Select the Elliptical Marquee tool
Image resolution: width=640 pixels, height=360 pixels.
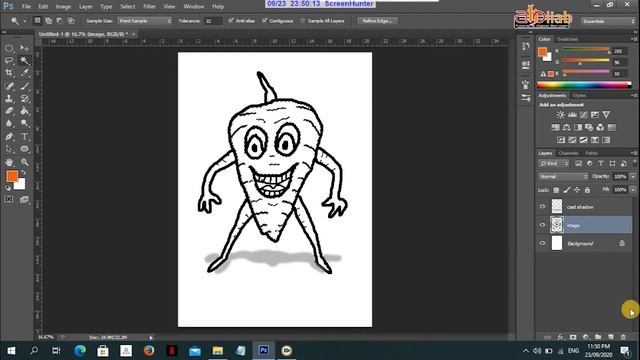(x=9, y=49)
